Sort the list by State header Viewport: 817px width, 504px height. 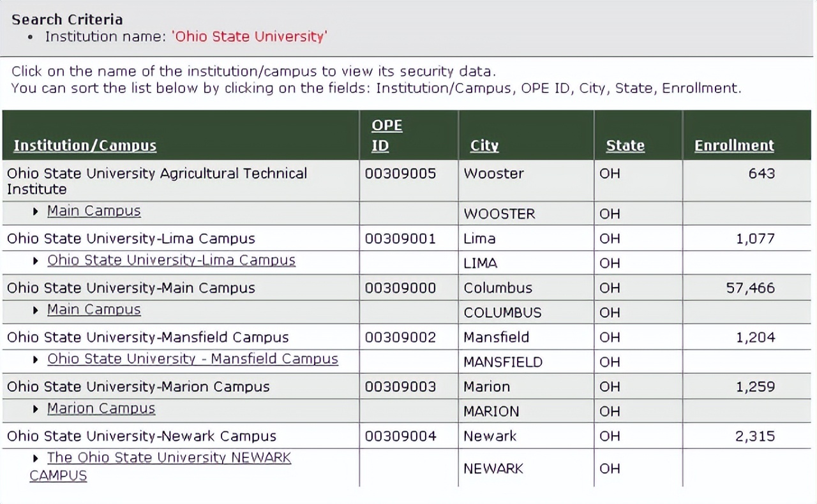point(625,145)
